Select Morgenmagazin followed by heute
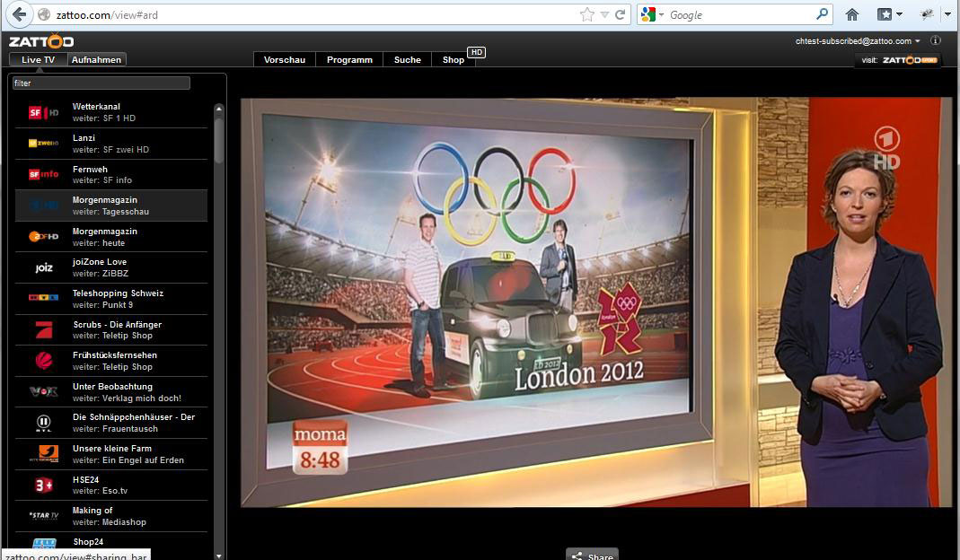The image size is (960, 560). click(111, 236)
